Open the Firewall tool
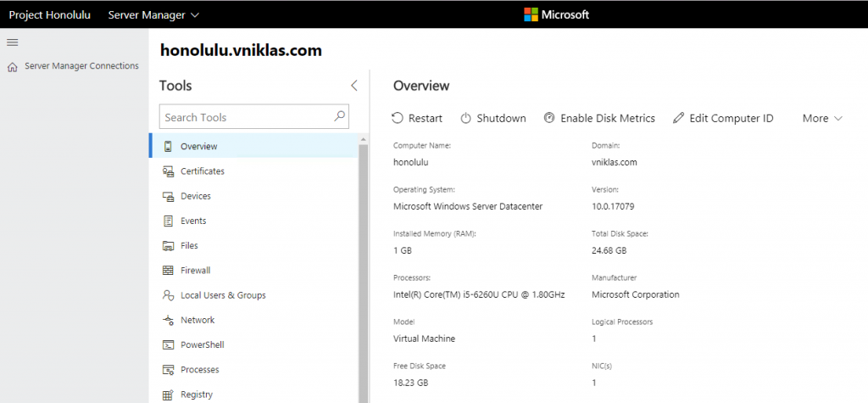Screen dimensions: 868x403 [253, 271]
